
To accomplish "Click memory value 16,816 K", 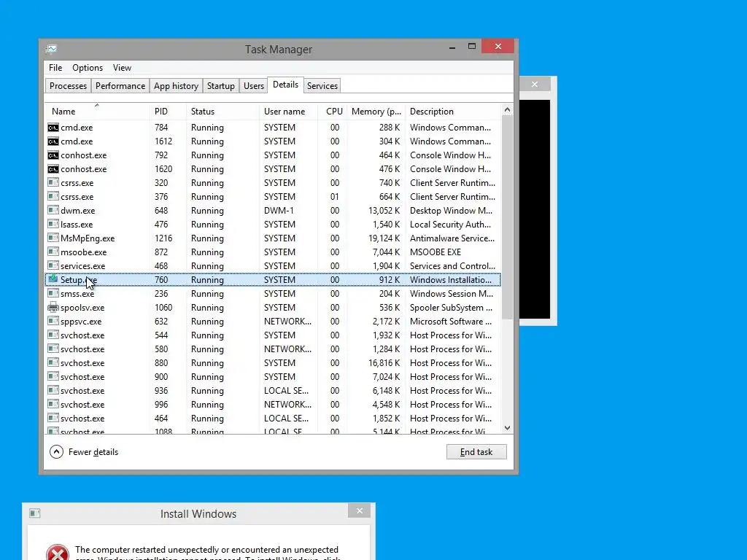I will pos(384,363).
